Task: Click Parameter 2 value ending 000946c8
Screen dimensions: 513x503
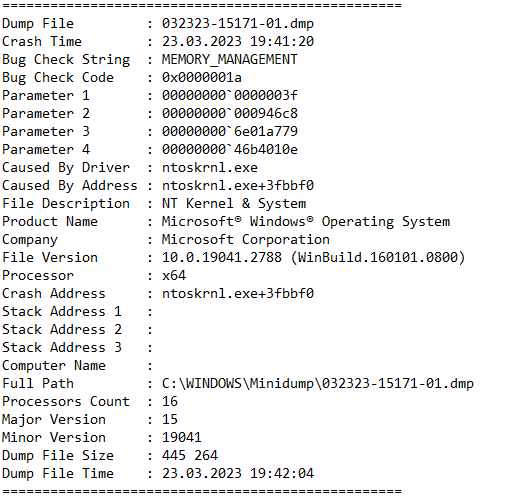Action: (x=230, y=114)
